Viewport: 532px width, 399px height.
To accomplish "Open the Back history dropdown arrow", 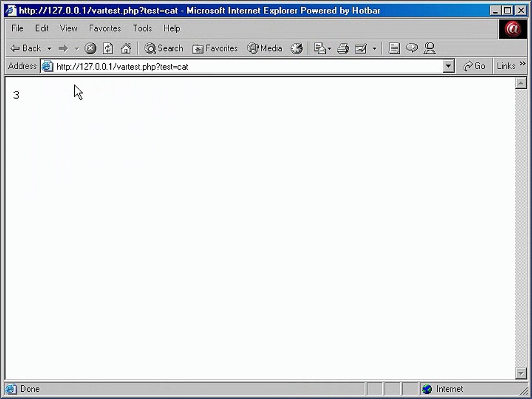I will (x=49, y=49).
